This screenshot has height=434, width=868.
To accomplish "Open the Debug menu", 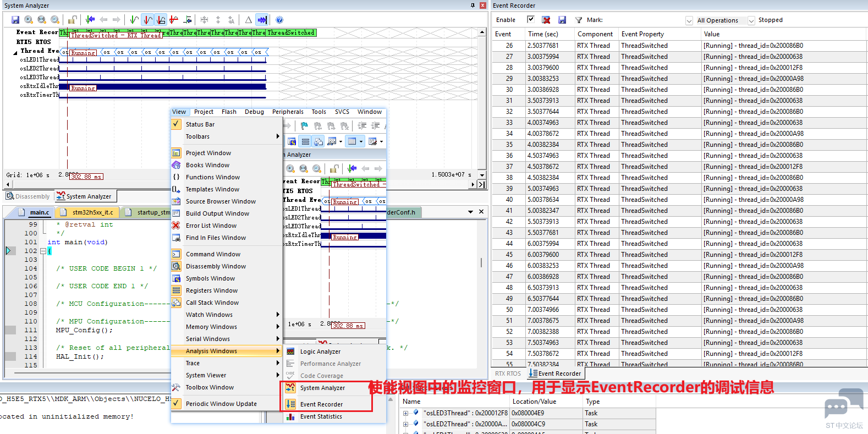I will [254, 112].
